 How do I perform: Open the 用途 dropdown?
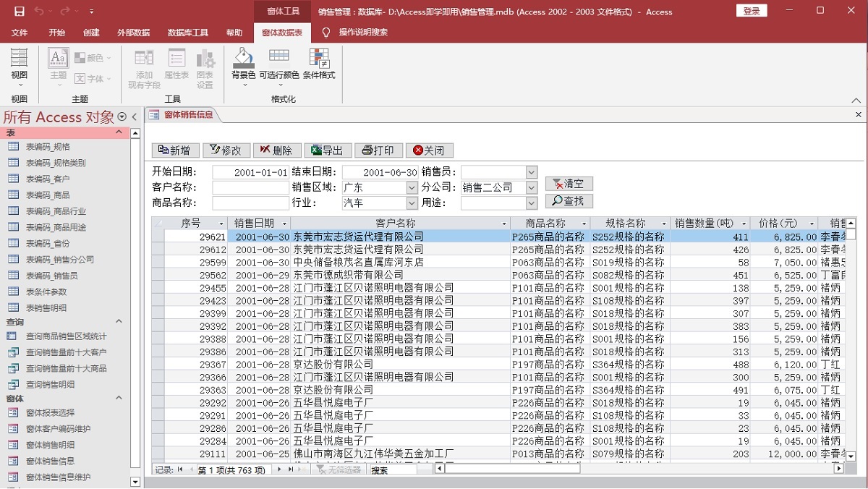coord(532,203)
